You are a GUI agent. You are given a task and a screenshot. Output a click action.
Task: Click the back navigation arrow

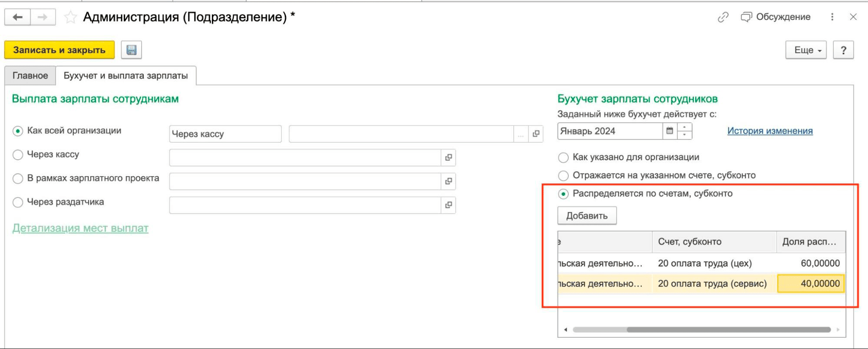(18, 17)
